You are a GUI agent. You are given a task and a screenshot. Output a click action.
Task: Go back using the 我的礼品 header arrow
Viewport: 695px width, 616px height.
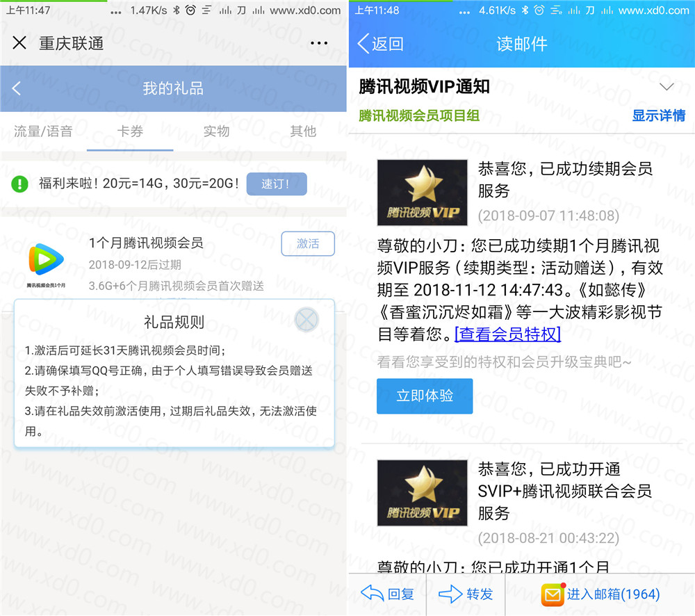pyautogui.click(x=17, y=88)
